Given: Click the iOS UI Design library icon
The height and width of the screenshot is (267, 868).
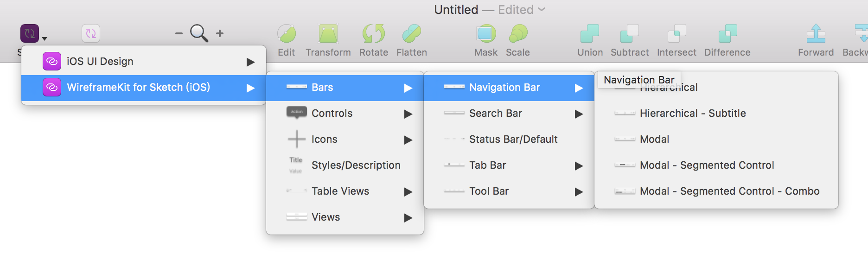Looking at the screenshot, I should point(52,61).
